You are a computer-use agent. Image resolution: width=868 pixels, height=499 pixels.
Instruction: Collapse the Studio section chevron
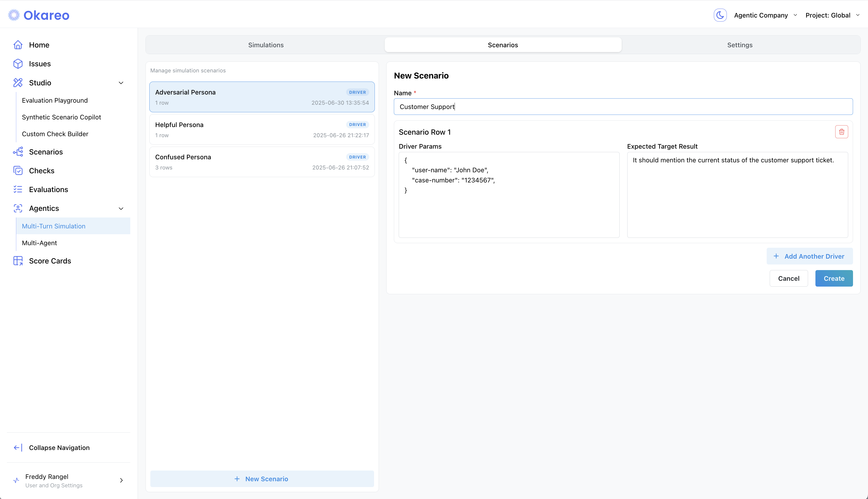pos(121,83)
